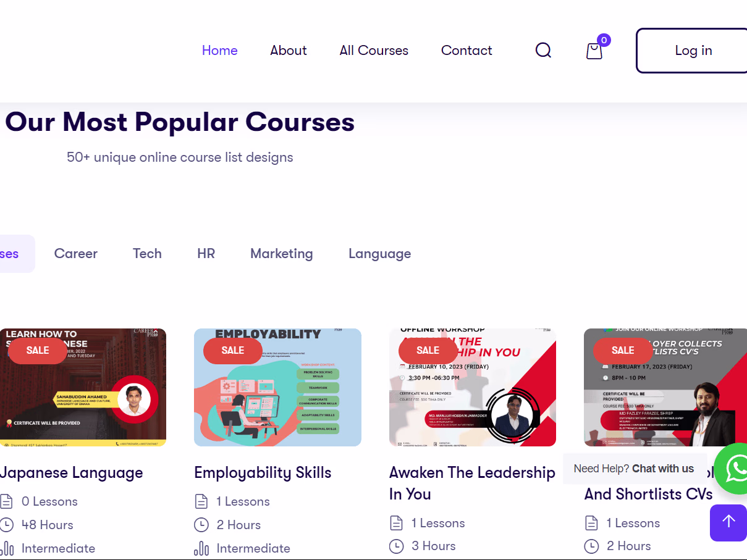Filter courses by Marketing tab
Viewport: 747px width, 560px height.
click(x=282, y=254)
